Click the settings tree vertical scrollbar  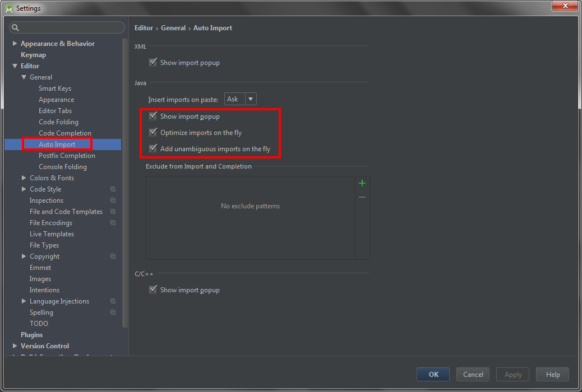coord(125,183)
